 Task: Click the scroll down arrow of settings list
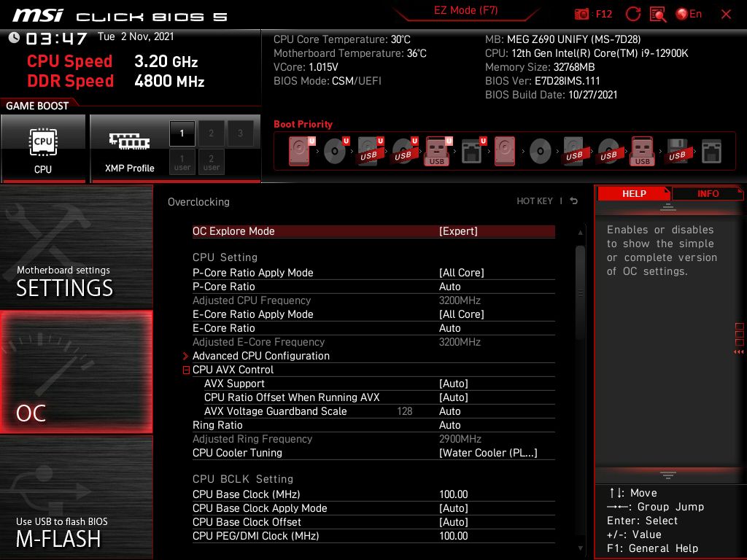click(580, 548)
